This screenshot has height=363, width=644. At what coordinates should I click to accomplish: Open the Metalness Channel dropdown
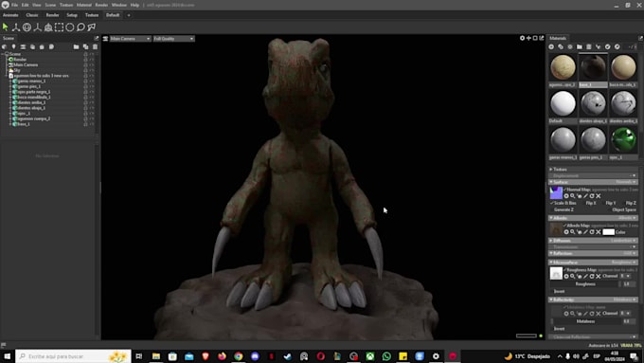(x=625, y=314)
